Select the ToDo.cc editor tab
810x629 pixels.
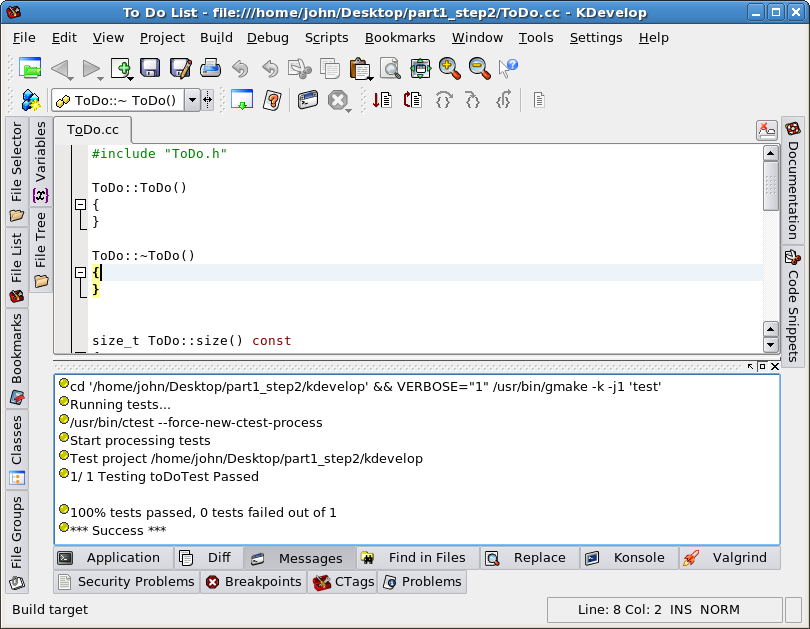pos(92,130)
